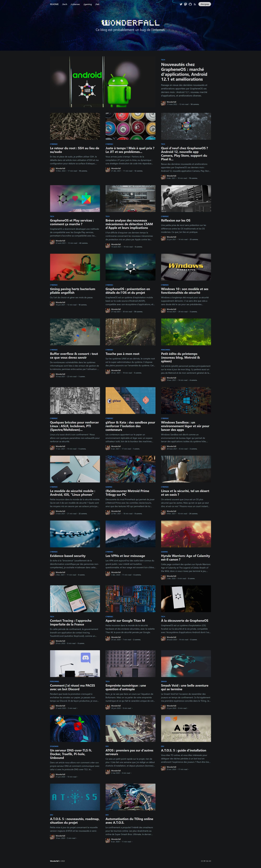The image size is (261, 868).
Task: Click author avatar under Réflexion sur les OS
Action: pyautogui.click(x=163, y=238)
